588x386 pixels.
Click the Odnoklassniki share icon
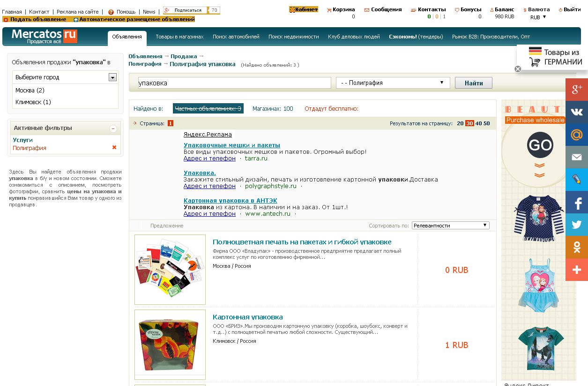tap(576, 247)
